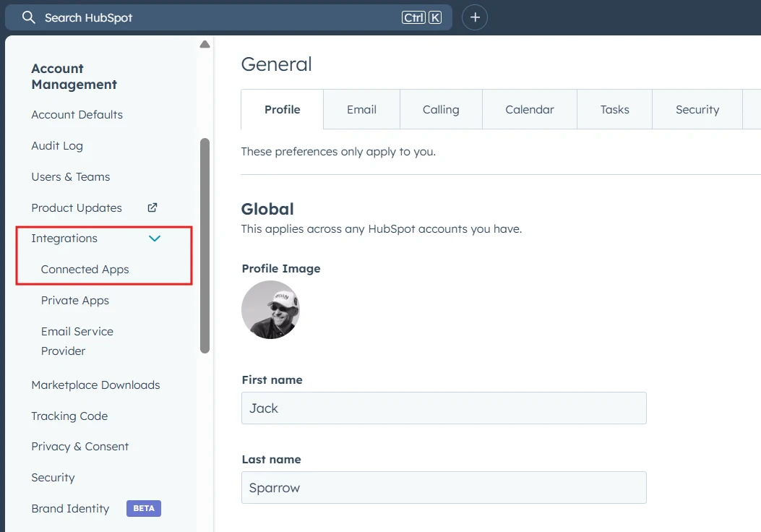
Task: Open Account Defaults settings
Action: (x=77, y=114)
